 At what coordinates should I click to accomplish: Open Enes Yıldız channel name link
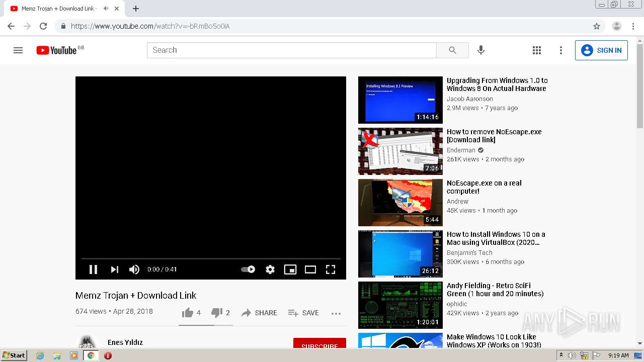coord(125,342)
